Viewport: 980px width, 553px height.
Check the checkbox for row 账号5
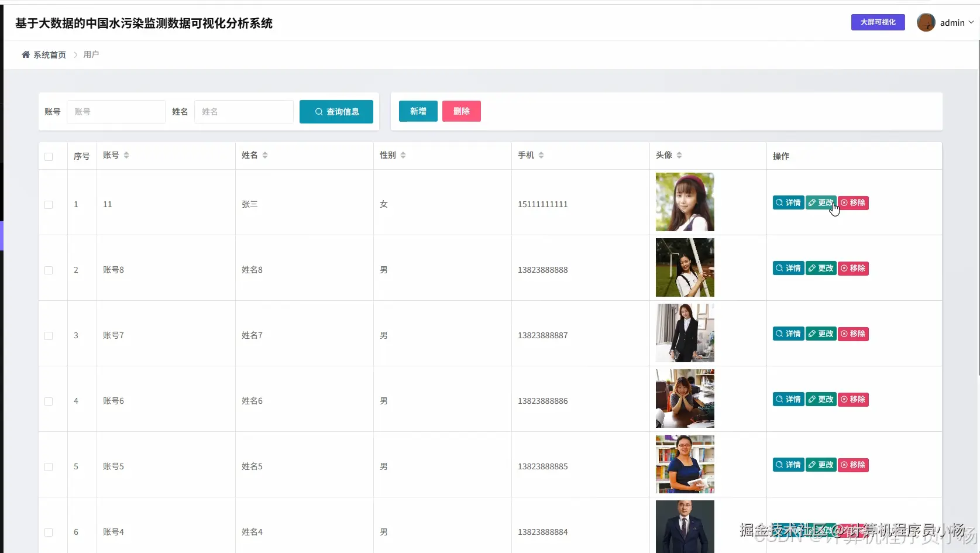tap(49, 467)
